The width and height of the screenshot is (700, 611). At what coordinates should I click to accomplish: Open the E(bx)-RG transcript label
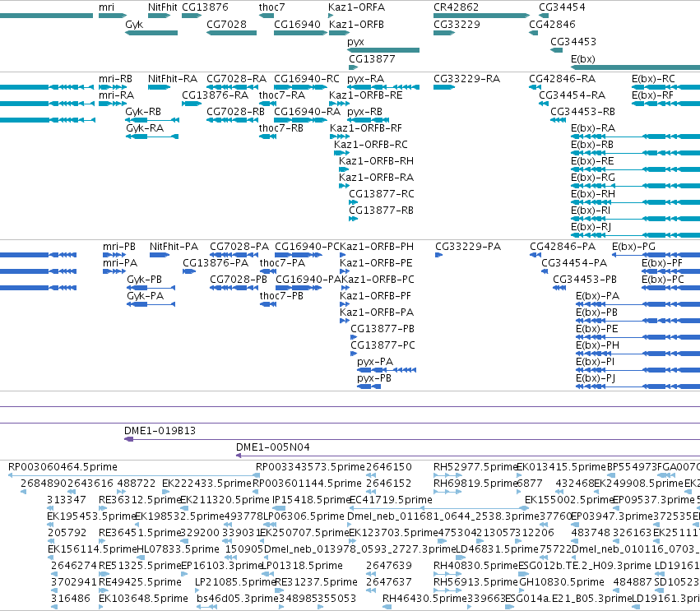coord(593,177)
